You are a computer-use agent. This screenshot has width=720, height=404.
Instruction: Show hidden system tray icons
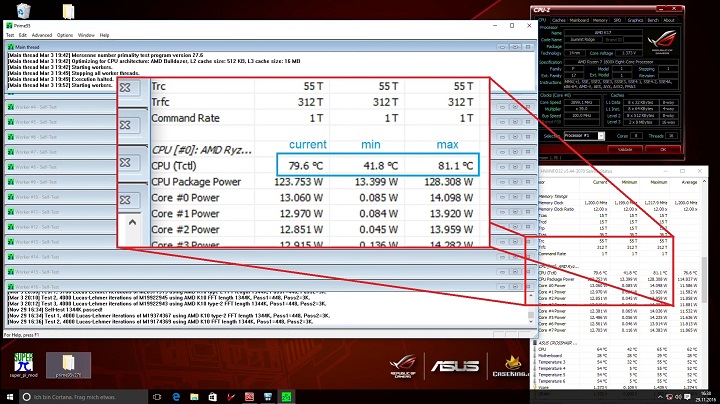coord(660,397)
